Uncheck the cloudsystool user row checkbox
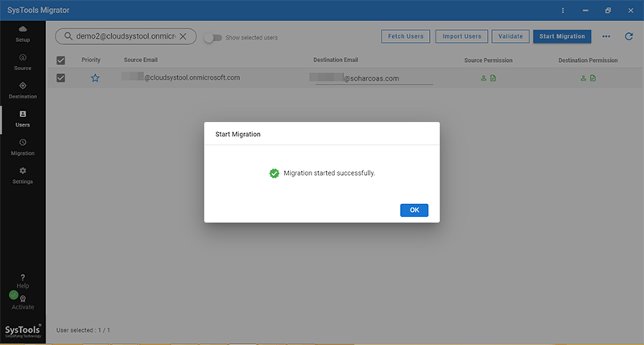 click(x=61, y=77)
